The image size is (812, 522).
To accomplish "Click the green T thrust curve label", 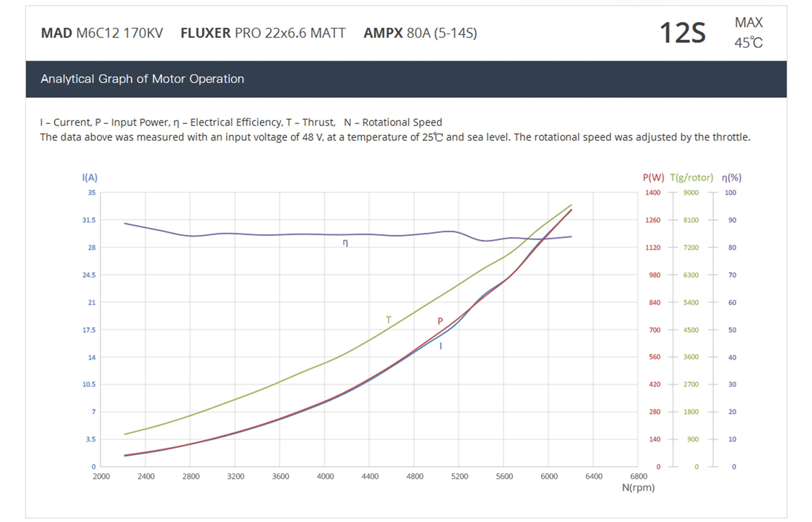I will pos(388,320).
